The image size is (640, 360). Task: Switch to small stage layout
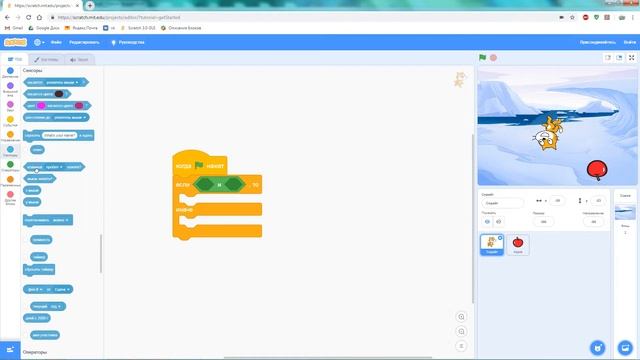click(x=608, y=58)
